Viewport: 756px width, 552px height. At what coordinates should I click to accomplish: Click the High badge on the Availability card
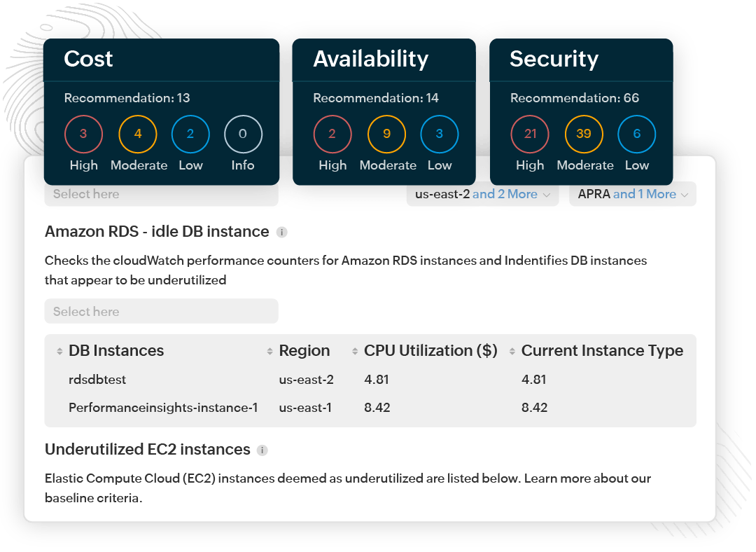pyautogui.click(x=332, y=134)
